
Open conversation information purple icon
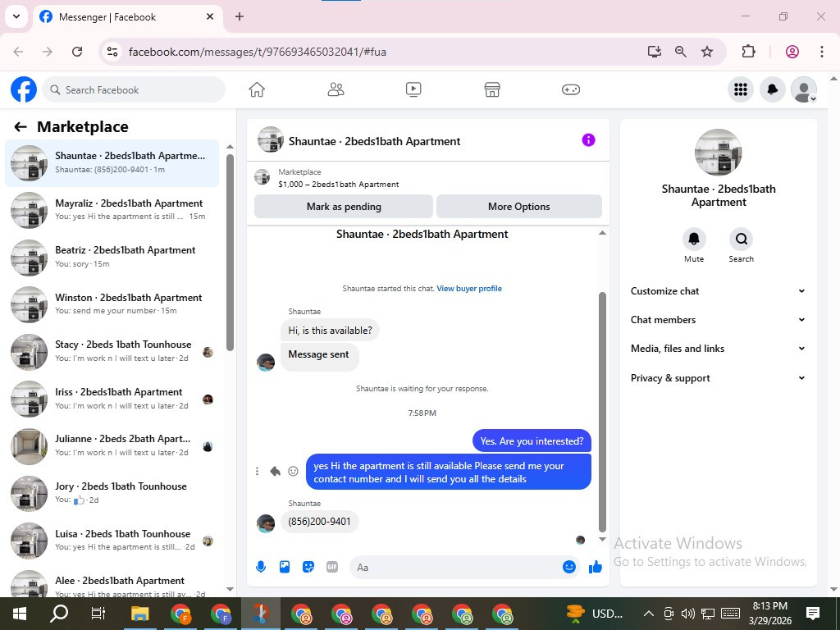tap(588, 139)
